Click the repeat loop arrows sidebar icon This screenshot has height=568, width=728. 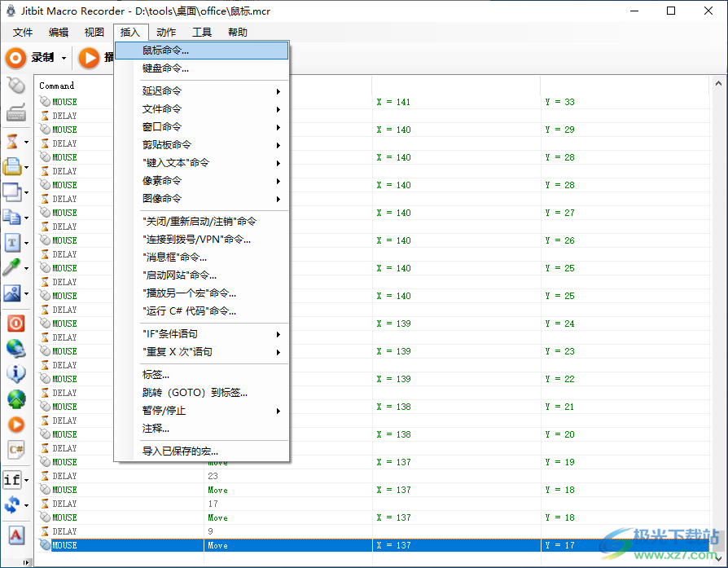12,504
